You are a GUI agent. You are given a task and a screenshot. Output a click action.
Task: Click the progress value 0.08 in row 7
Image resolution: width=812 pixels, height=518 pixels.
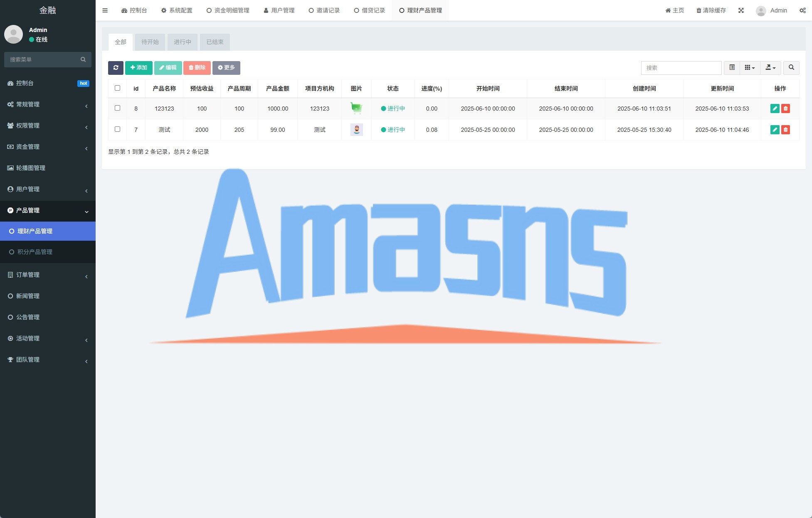coord(432,130)
